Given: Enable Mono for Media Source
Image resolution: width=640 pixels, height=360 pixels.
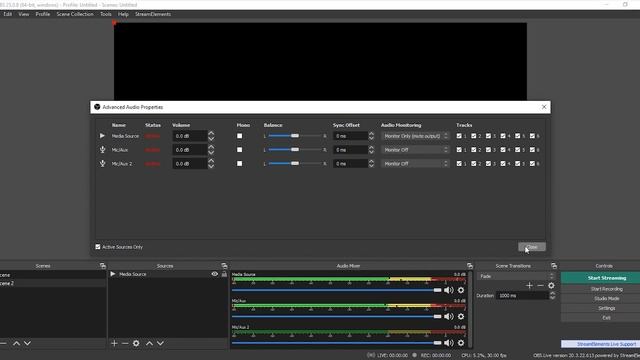Looking at the screenshot, I should pos(240,136).
